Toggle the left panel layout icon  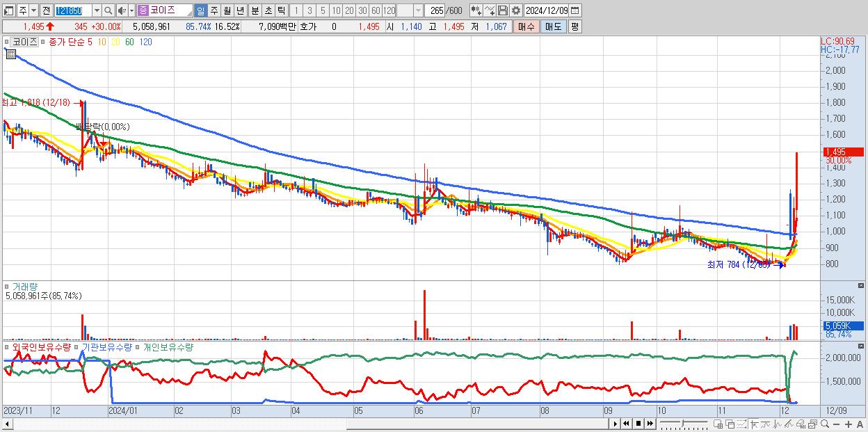(x=10, y=10)
